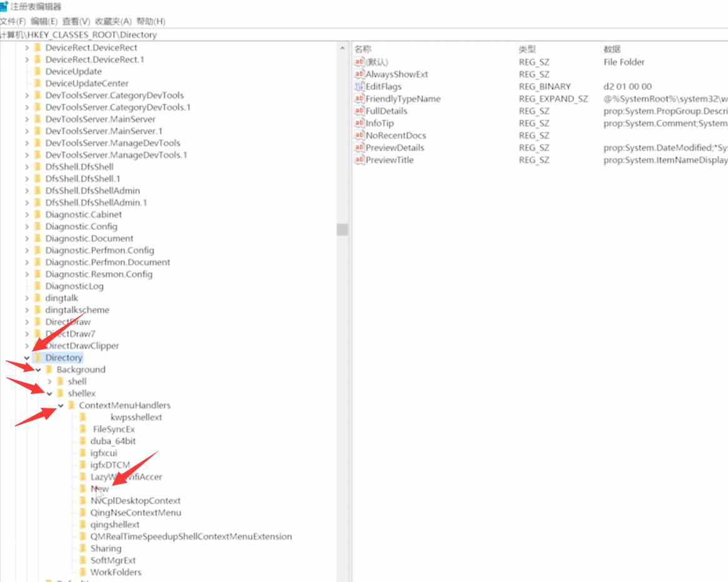
Task: Select the DevToolsServer.MainServer key
Action: (100, 119)
